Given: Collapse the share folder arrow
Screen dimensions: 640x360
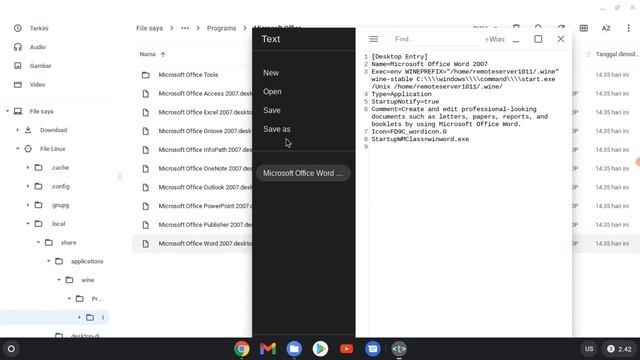Looking at the screenshot, I should [x=38, y=242].
